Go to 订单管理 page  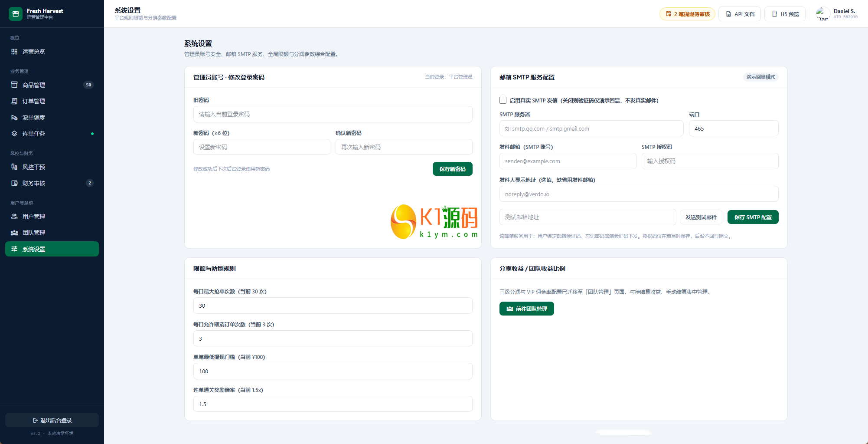click(x=52, y=101)
